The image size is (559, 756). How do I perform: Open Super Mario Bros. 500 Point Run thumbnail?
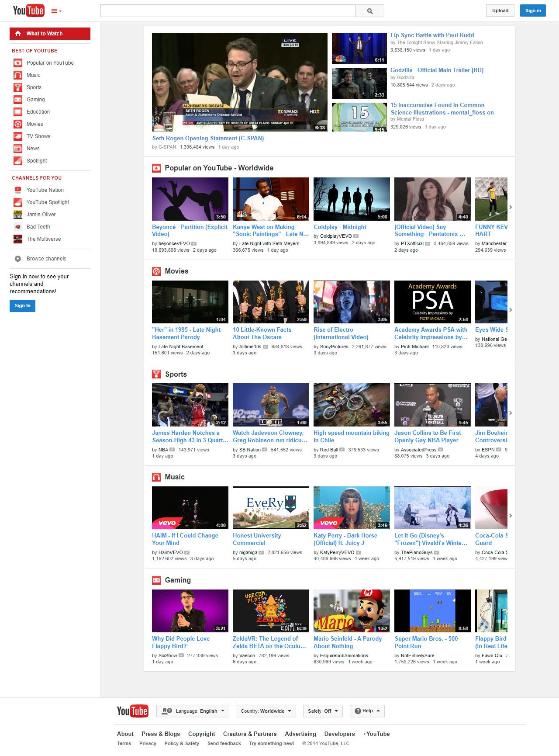tap(432, 611)
